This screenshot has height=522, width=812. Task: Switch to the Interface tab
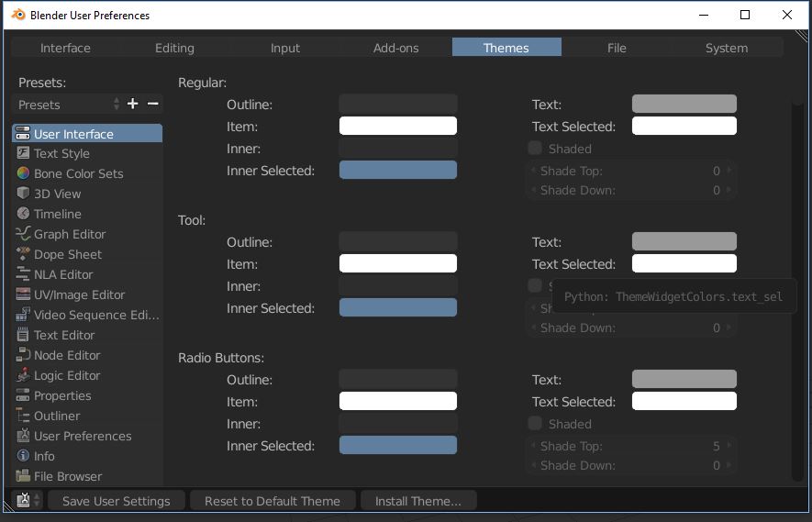65,48
